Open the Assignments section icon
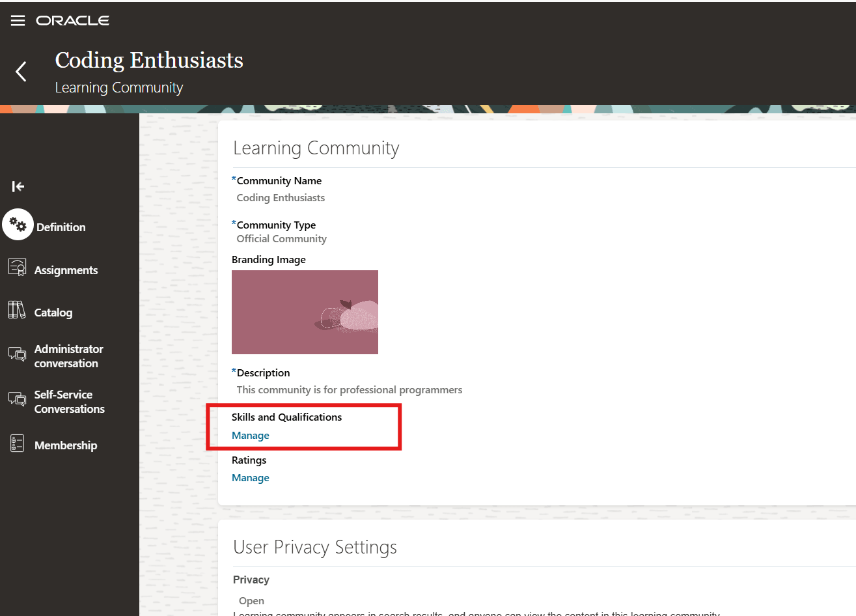 click(18, 269)
